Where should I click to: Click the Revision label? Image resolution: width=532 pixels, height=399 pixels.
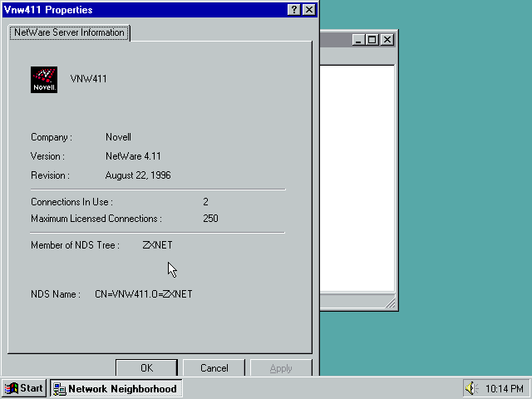[x=50, y=175]
